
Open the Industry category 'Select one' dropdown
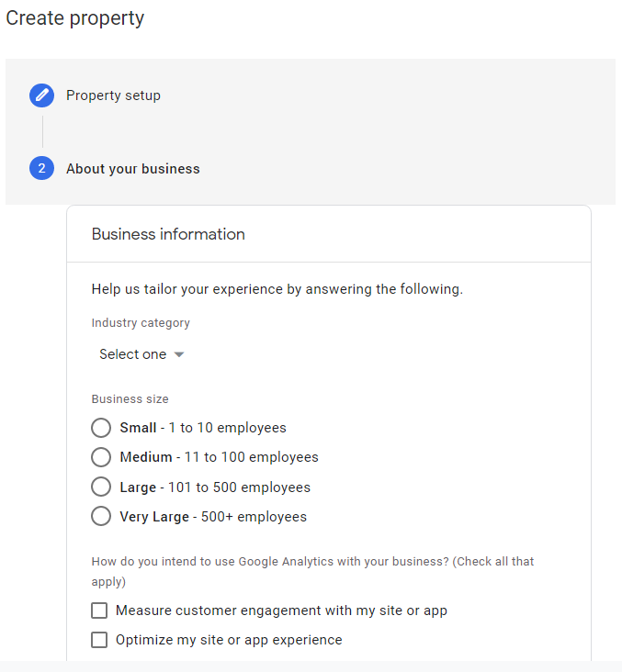(x=133, y=354)
